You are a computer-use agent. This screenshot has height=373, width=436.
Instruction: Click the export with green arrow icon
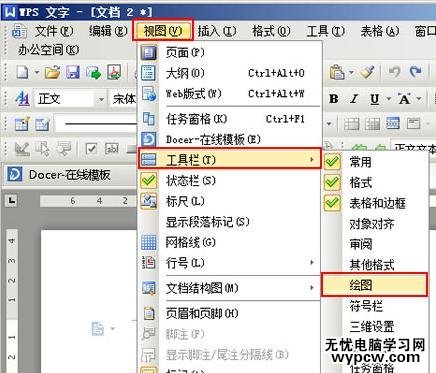coord(93,72)
